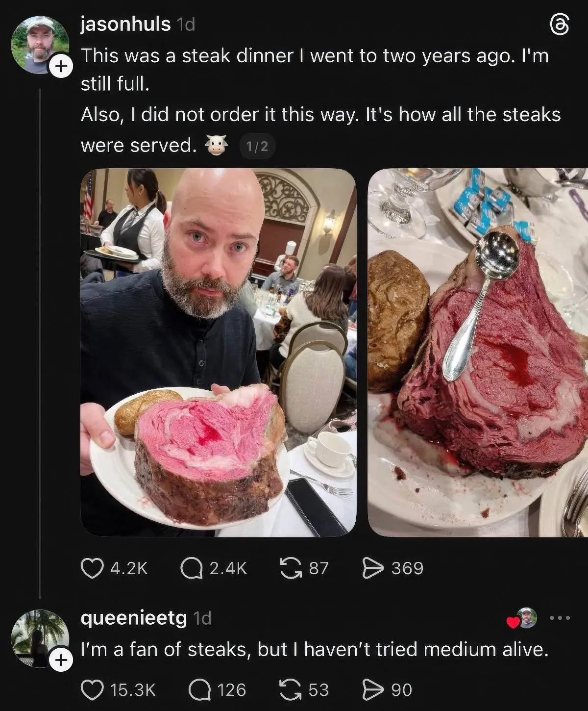The height and width of the screenshot is (711, 588).
Task: View the photo of man holding steak
Action: 218,352
